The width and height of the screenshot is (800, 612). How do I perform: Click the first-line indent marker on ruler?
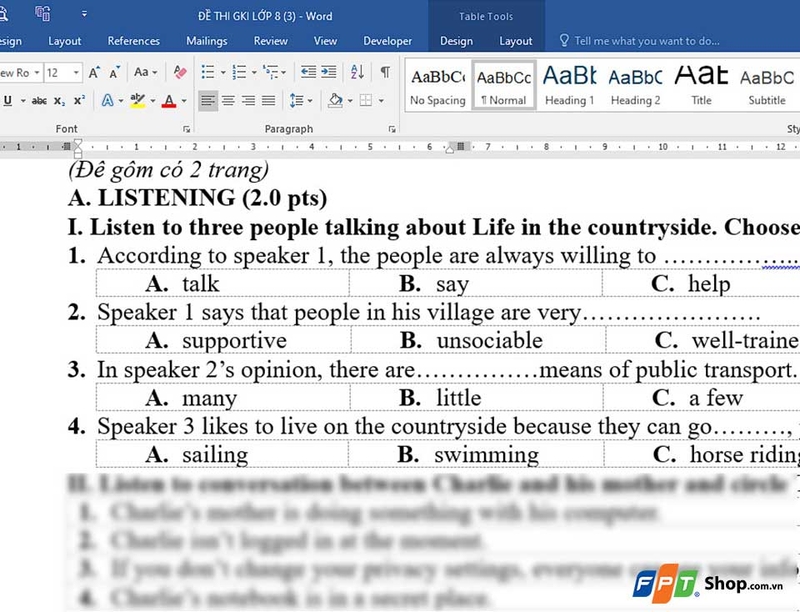78,143
